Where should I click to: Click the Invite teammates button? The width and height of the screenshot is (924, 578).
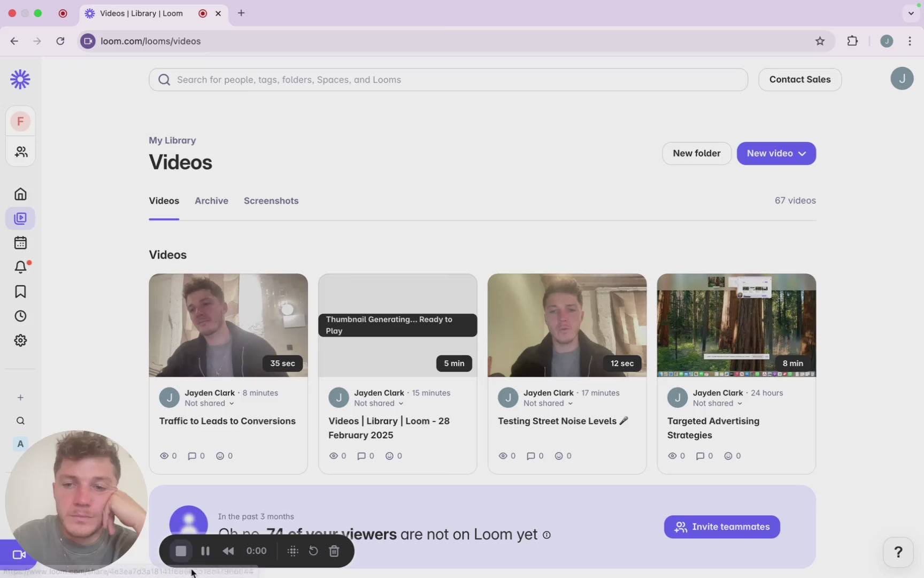(722, 527)
